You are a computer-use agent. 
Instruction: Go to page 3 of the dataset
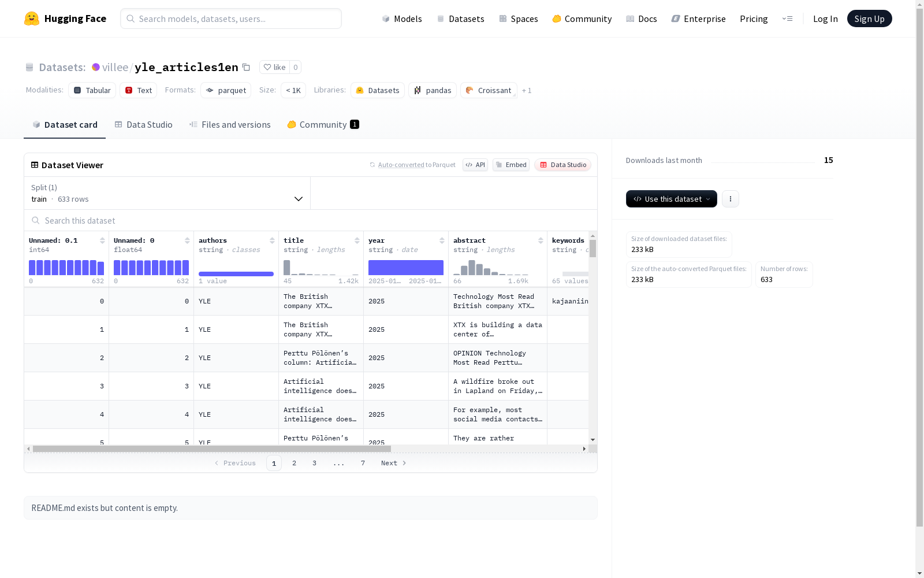click(315, 463)
